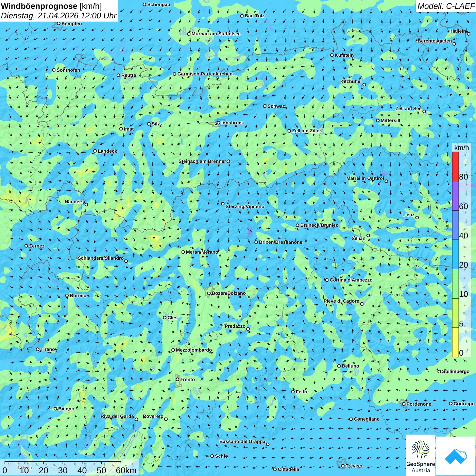Click the 'Silz' label
Screen dimensions: 476x476
[x=155, y=124]
